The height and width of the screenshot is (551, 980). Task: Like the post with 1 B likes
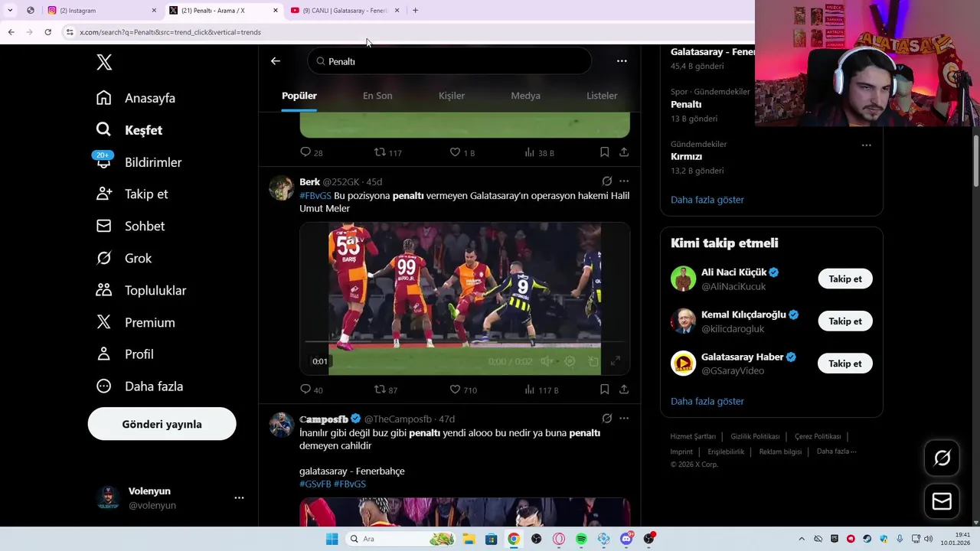(x=462, y=152)
